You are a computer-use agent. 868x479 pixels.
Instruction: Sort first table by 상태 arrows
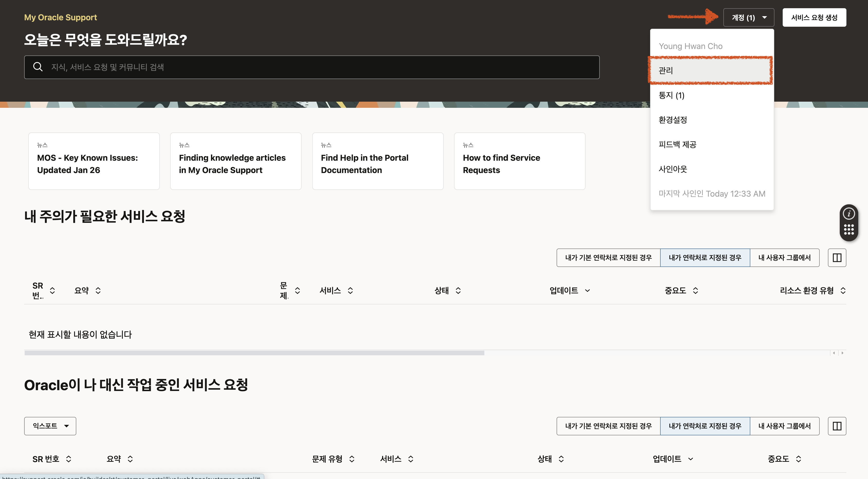pos(458,291)
